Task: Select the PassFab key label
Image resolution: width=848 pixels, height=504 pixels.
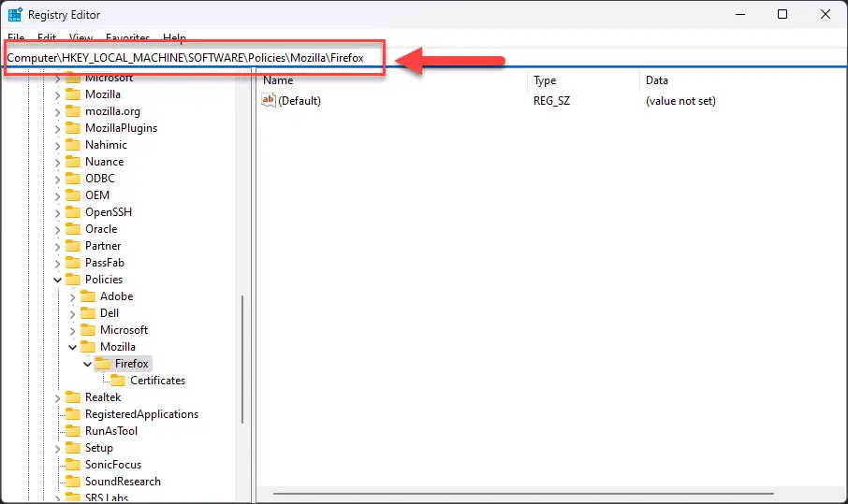Action: point(105,263)
